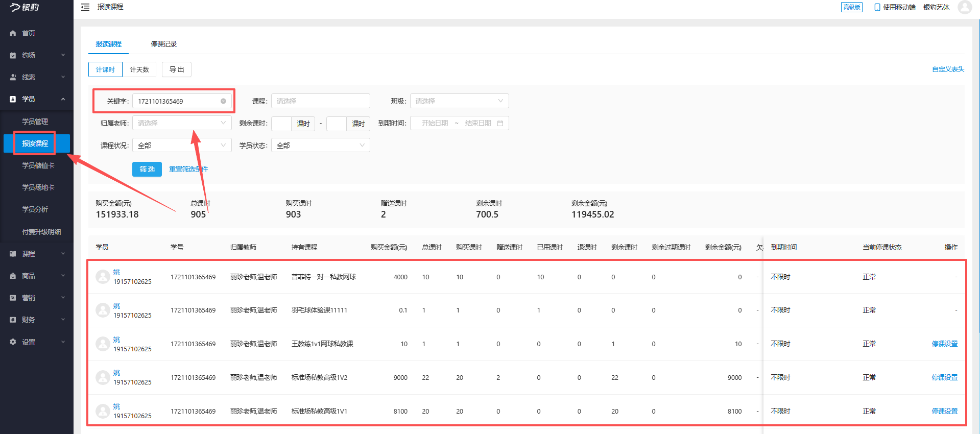Click the home icon labeled 首页
Screen dimensions: 980x434
pyautogui.click(x=13, y=33)
